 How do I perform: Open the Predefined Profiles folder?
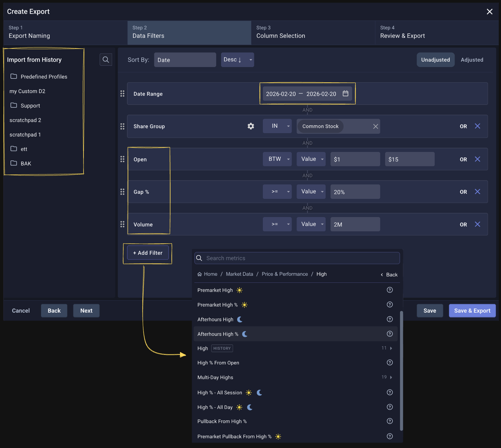[x=39, y=77]
